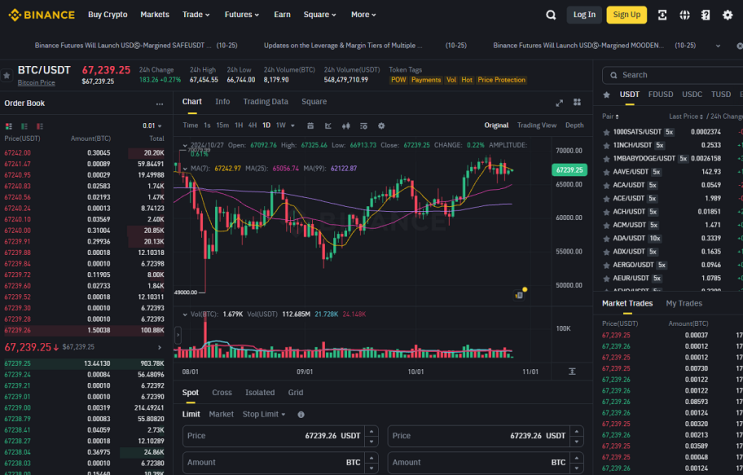Sort pairs by Last Price
Image resolution: width=743 pixels, height=475 pixels.
click(686, 117)
